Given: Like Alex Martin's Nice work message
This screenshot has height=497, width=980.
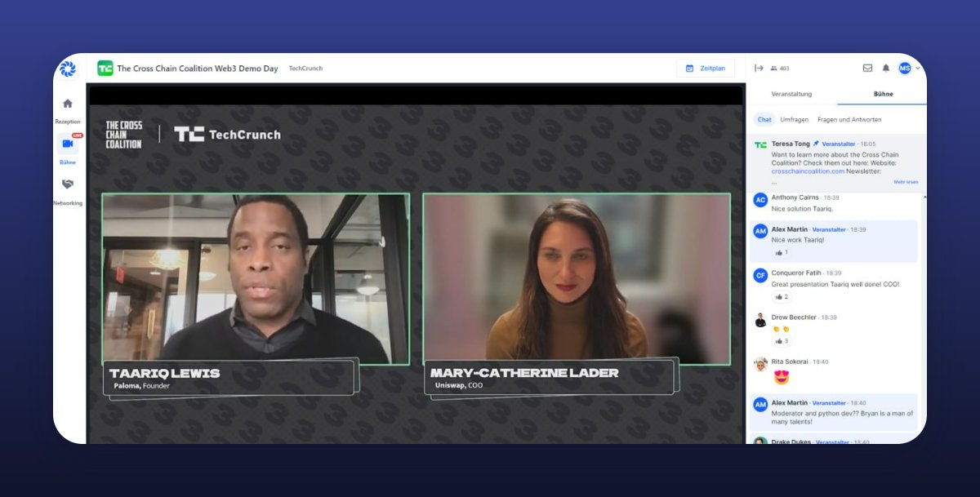Looking at the screenshot, I should 782,253.
